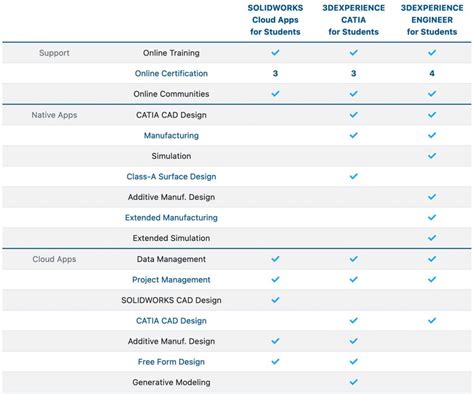The height and width of the screenshot is (394, 474).
Task: Click Generative Modeling checkmark in CATIA column
Action: tap(354, 382)
